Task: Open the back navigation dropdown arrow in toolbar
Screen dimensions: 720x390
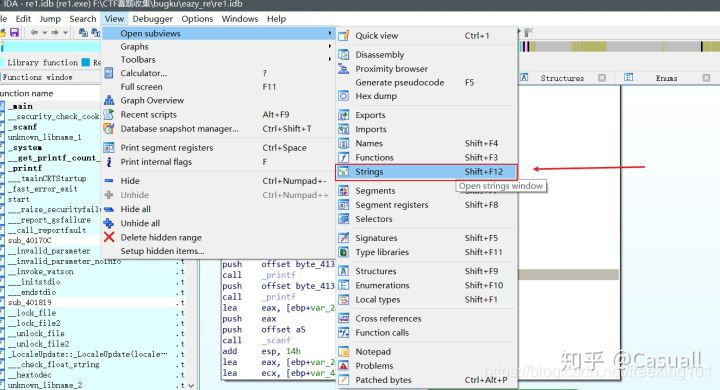Action: 45,33
